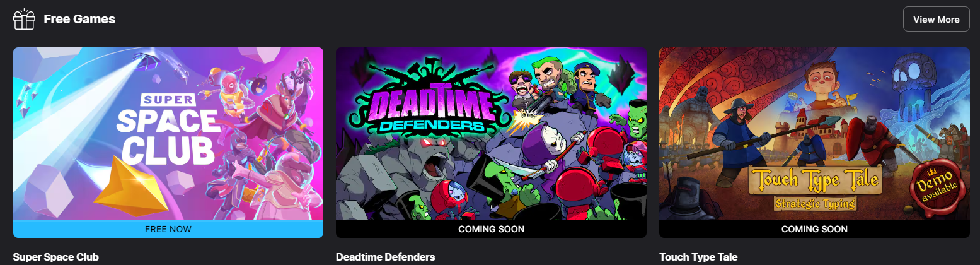Click COMING SOON banner under Deadtime Defenders
This screenshot has width=980, height=265.
[x=491, y=229]
